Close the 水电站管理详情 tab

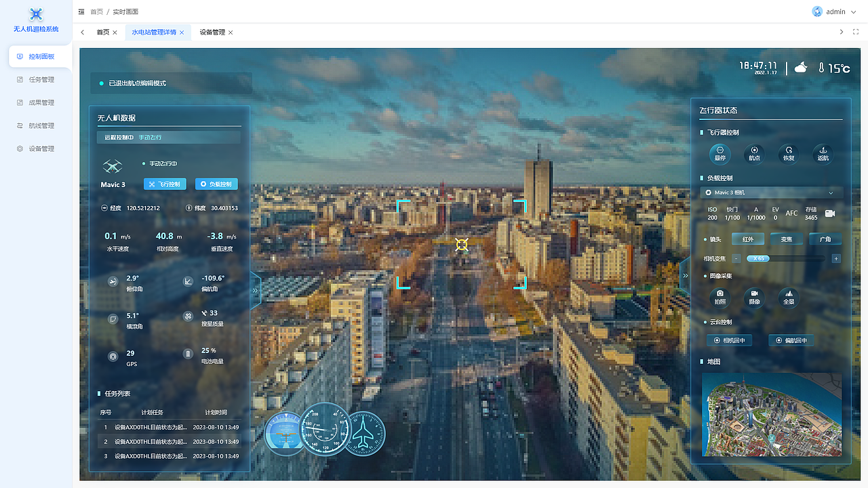(x=182, y=33)
